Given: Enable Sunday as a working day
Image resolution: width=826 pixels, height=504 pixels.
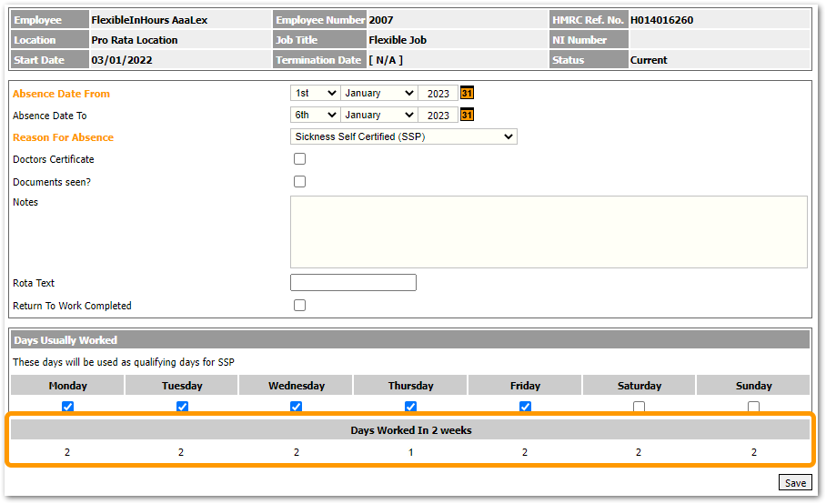Looking at the screenshot, I should pos(753,407).
